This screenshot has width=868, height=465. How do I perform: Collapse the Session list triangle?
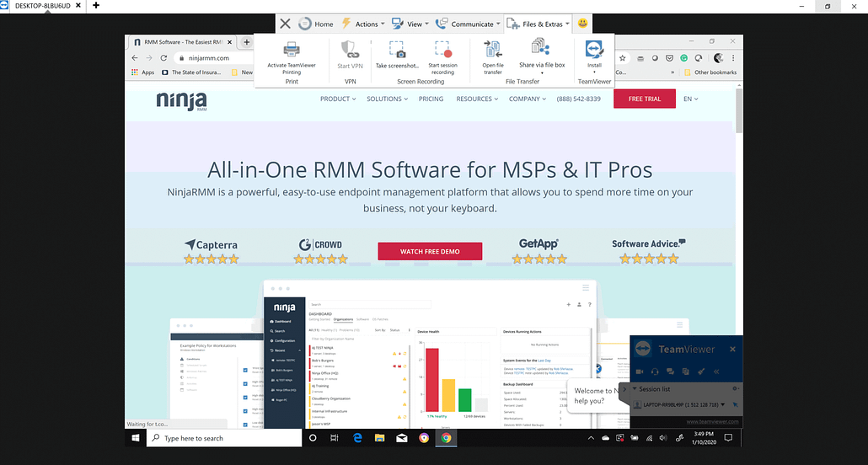[x=635, y=388]
